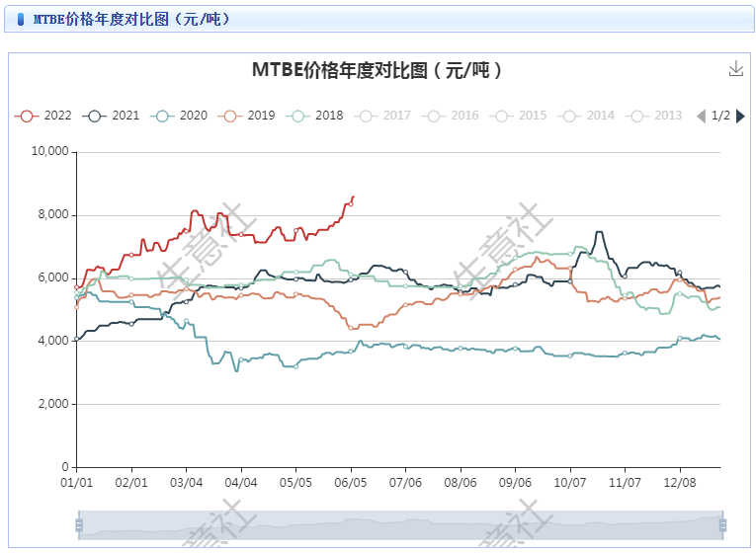
Task: Click the 4,000 y-axis label
Action: click(x=53, y=341)
